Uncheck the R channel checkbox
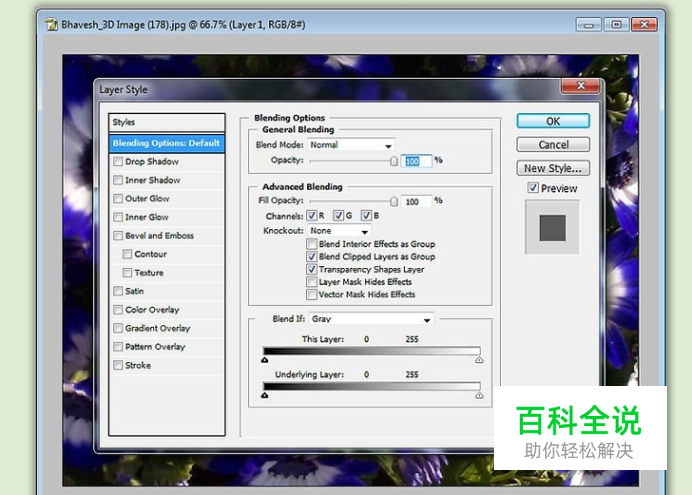Image resolution: width=692 pixels, height=495 pixels. point(312,216)
